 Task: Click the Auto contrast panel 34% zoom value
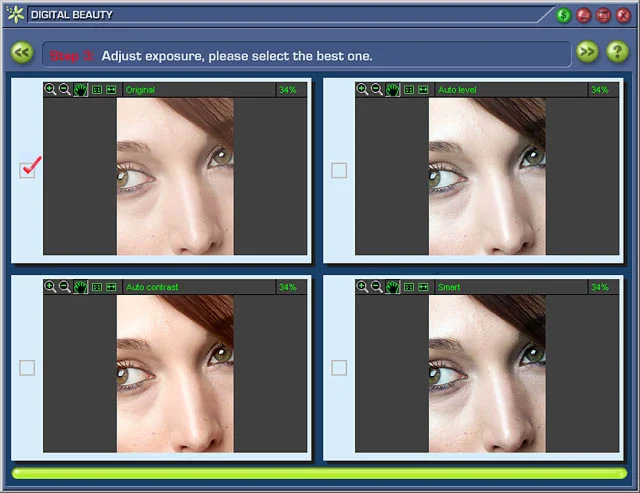(x=288, y=287)
